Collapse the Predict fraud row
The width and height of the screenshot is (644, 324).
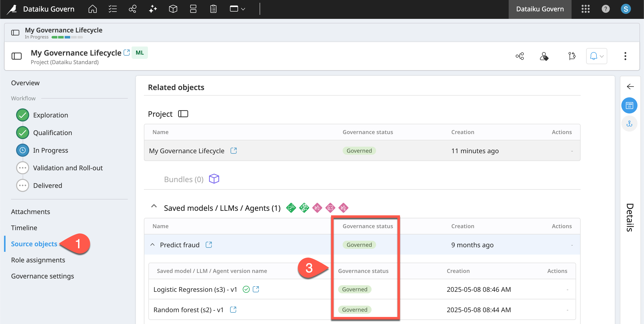[x=152, y=245]
